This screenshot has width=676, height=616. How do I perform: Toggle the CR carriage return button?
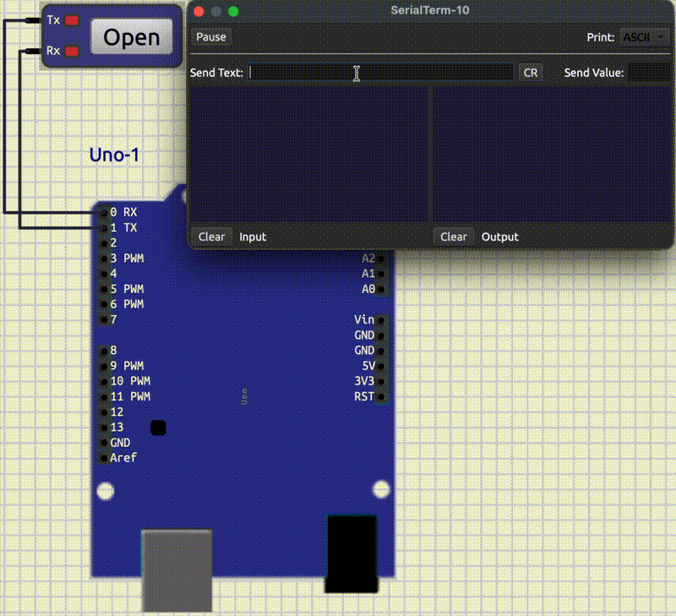click(x=531, y=73)
